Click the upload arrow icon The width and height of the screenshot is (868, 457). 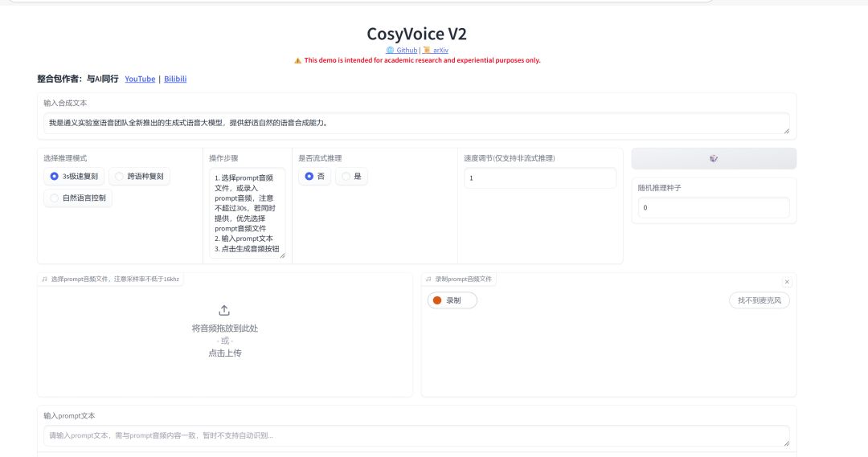(224, 310)
